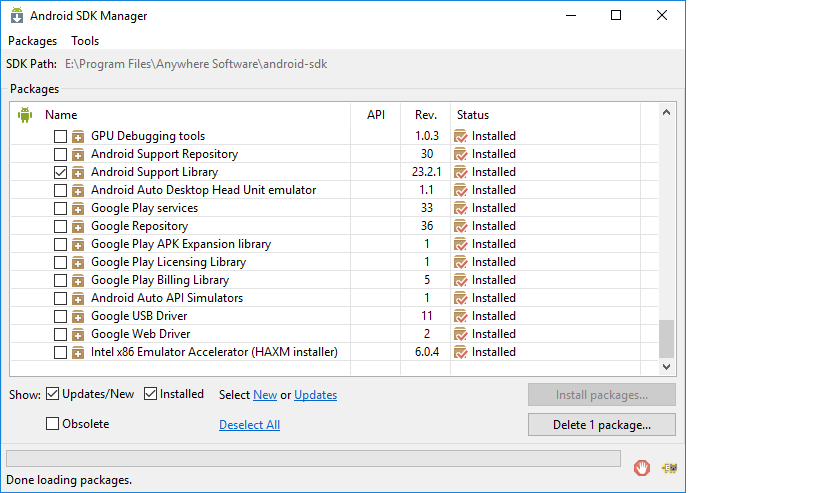The height and width of the screenshot is (493, 819).
Task: Sort packages by the Status column header
Action: coord(472,115)
